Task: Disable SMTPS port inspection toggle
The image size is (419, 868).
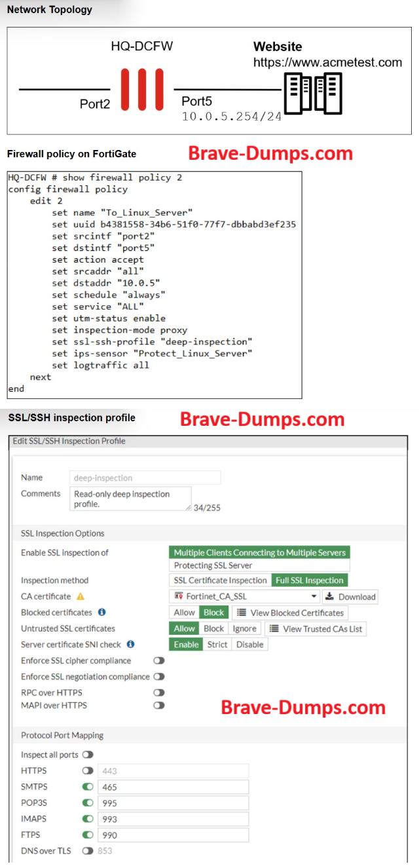Action: pyautogui.click(x=88, y=787)
